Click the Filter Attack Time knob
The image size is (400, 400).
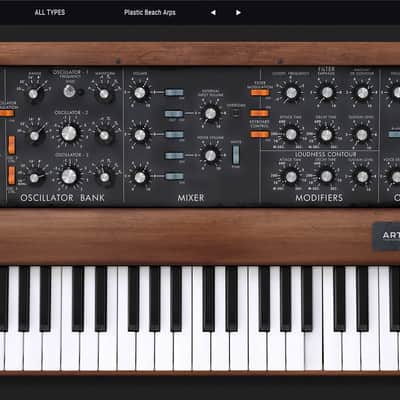click(x=291, y=134)
